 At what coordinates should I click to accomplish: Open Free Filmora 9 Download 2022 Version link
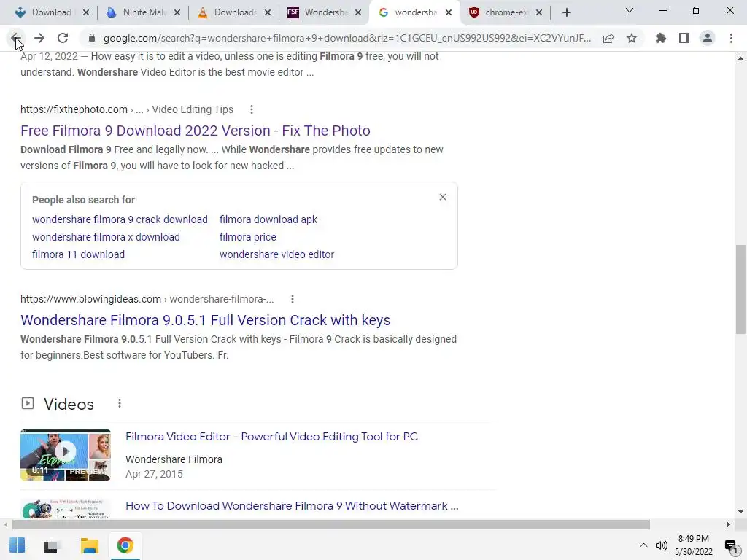tap(196, 131)
